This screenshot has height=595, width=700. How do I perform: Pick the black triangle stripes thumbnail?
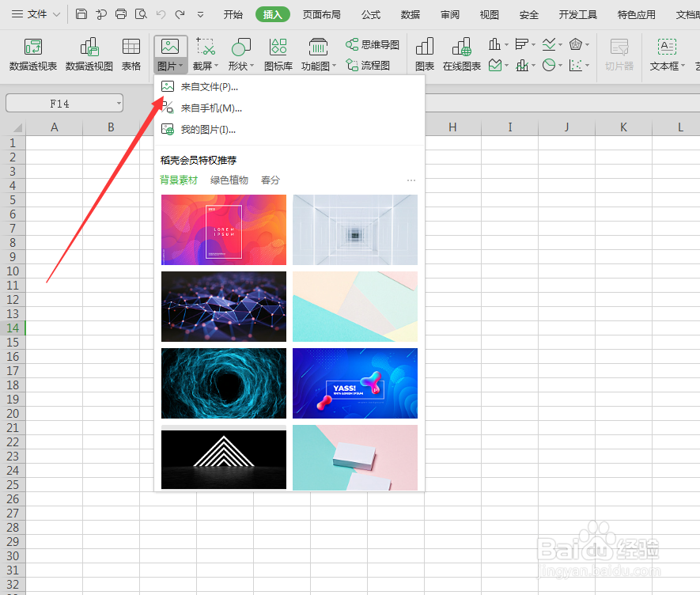click(x=224, y=457)
